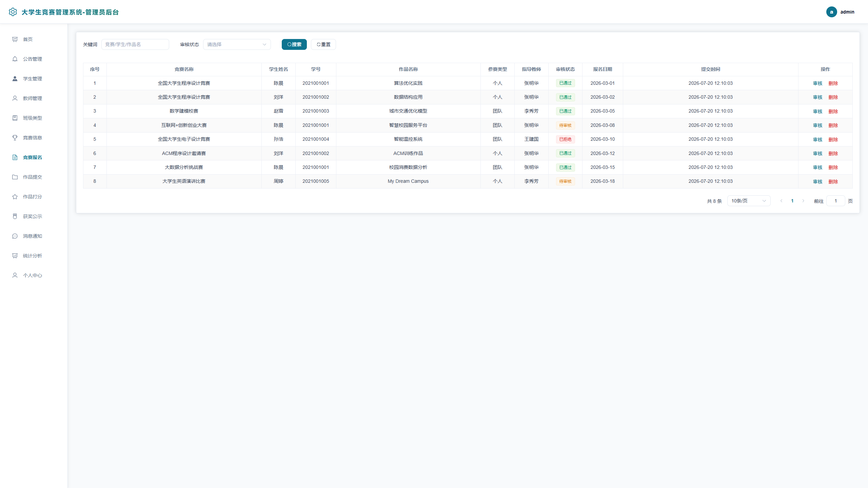Delete the My Dream Campus entry
This screenshot has width=868, height=488.
[833, 181]
